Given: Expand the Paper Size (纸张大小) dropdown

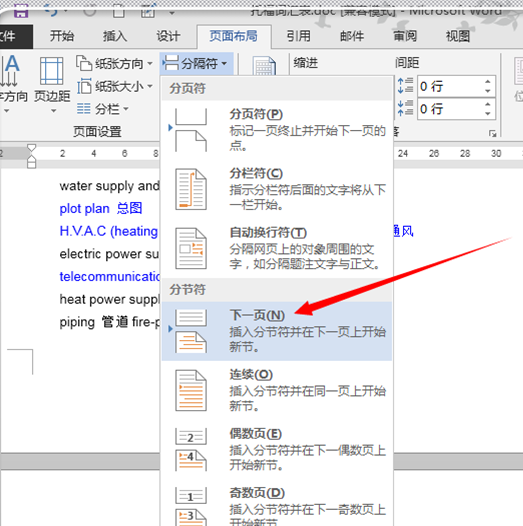Looking at the screenshot, I should click(x=114, y=87).
